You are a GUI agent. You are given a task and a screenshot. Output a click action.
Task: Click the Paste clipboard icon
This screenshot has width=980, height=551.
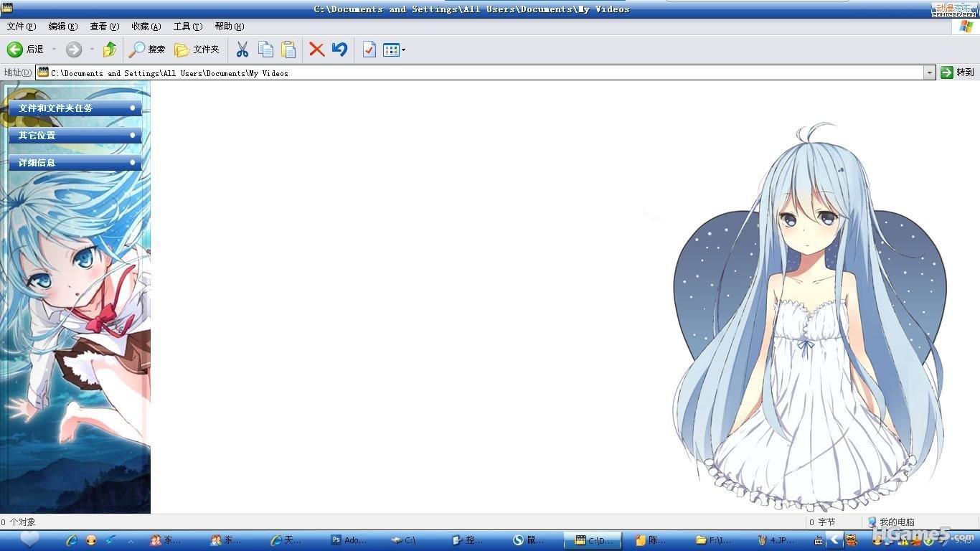288,50
